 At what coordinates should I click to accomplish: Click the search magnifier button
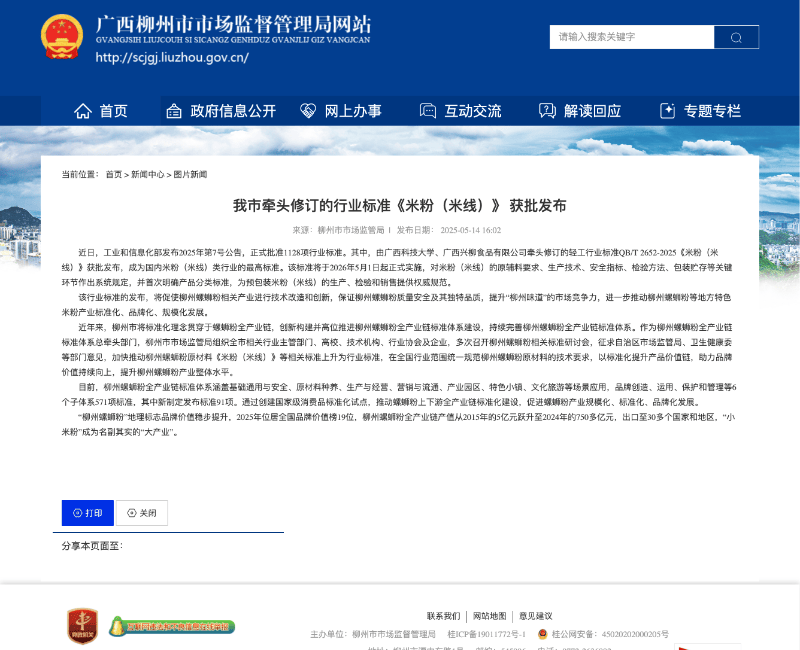click(x=736, y=37)
